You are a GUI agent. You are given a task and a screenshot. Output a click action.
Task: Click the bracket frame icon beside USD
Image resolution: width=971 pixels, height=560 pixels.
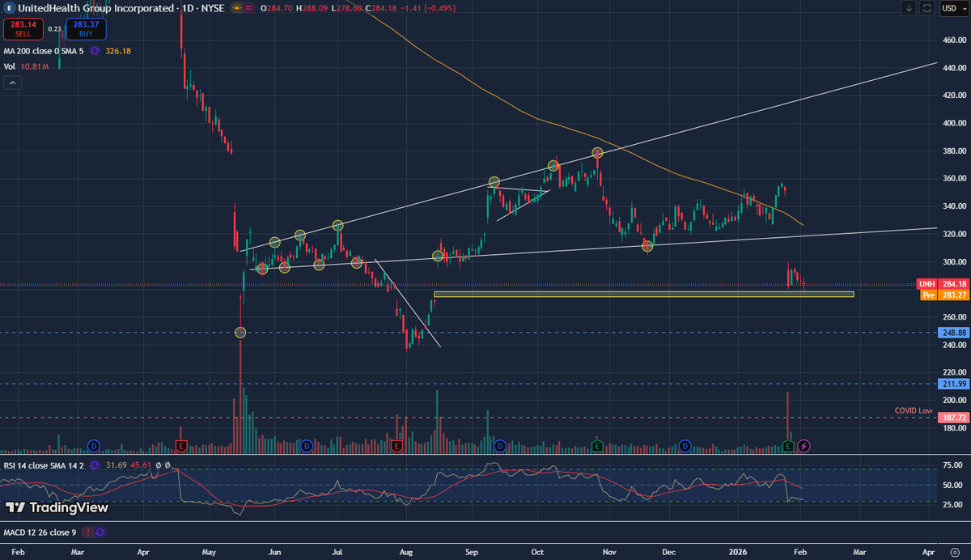coord(927,8)
